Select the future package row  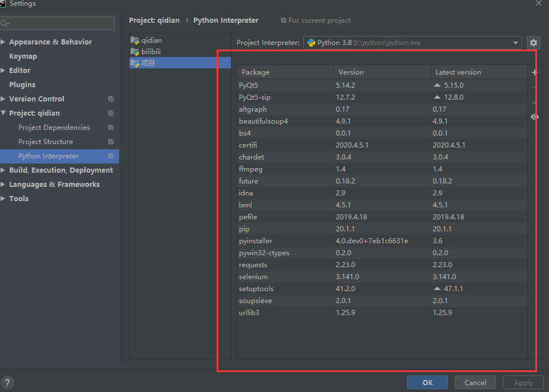pos(383,181)
